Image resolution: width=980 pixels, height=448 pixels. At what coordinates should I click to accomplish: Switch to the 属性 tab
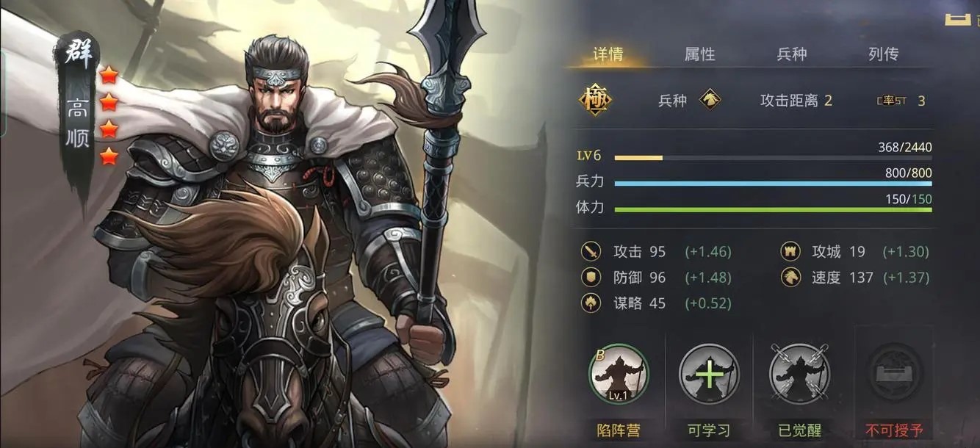[x=699, y=54]
